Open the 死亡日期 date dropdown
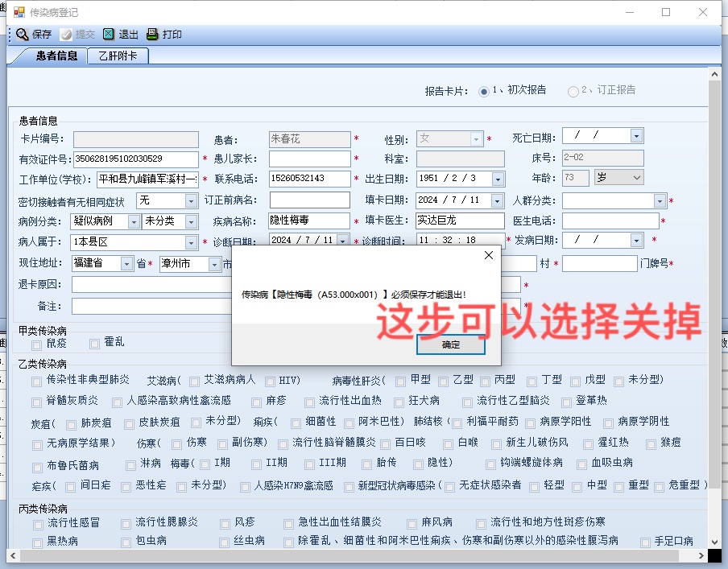The height and width of the screenshot is (569, 728). [x=636, y=135]
